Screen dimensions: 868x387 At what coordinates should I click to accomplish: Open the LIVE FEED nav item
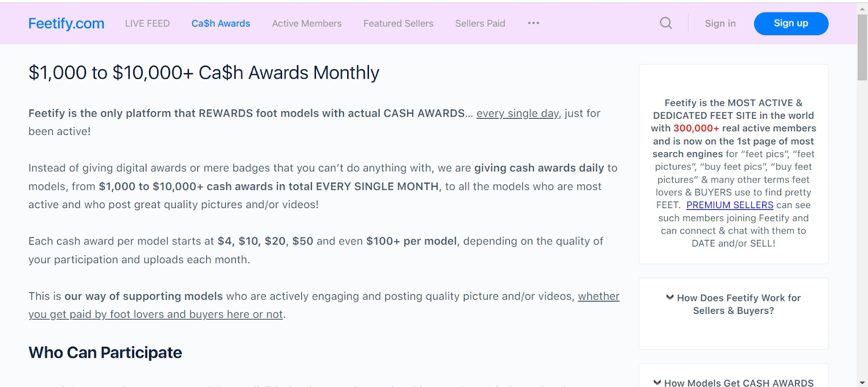tap(147, 23)
